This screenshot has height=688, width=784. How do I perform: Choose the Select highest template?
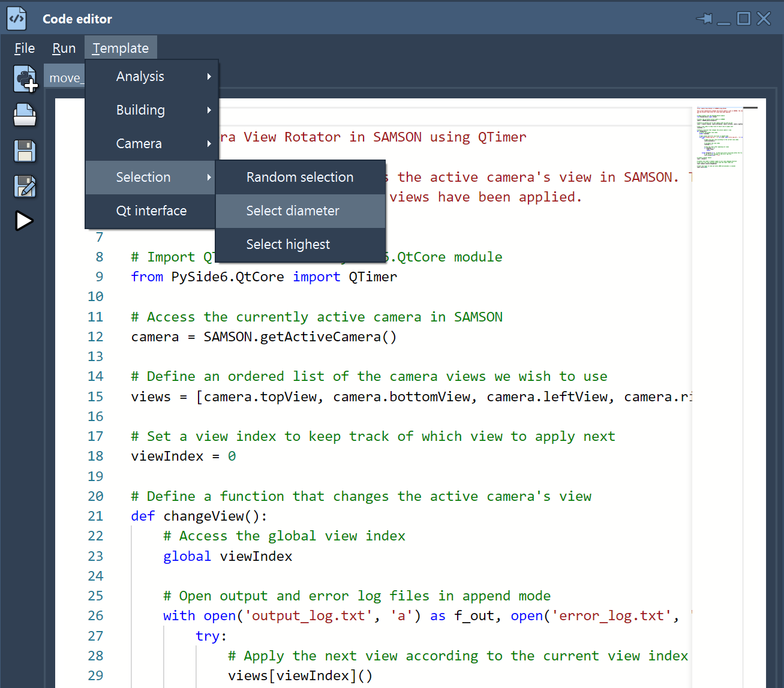(x=287, y=244)
